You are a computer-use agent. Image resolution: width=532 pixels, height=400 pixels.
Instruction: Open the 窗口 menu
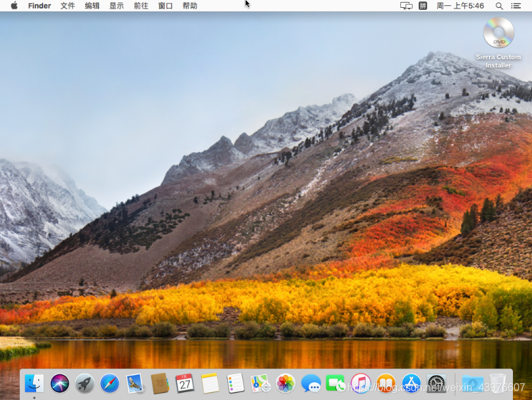coord(165,6)
